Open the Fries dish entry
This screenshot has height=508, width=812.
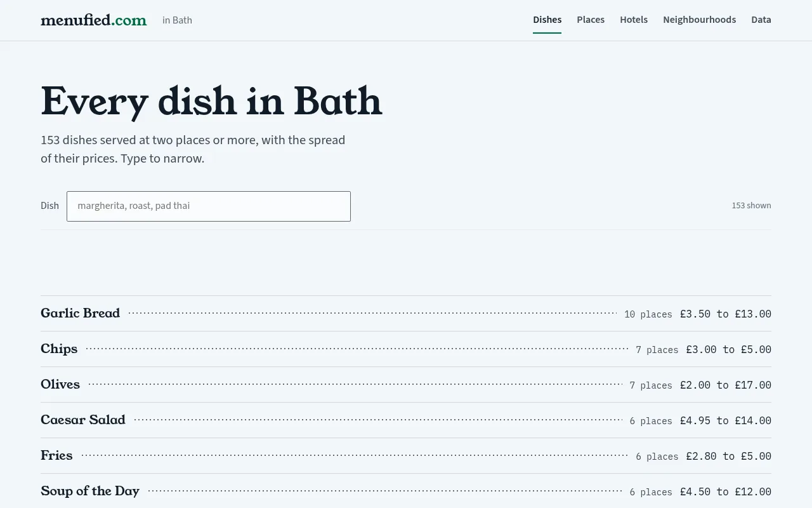tap(406, 456)
